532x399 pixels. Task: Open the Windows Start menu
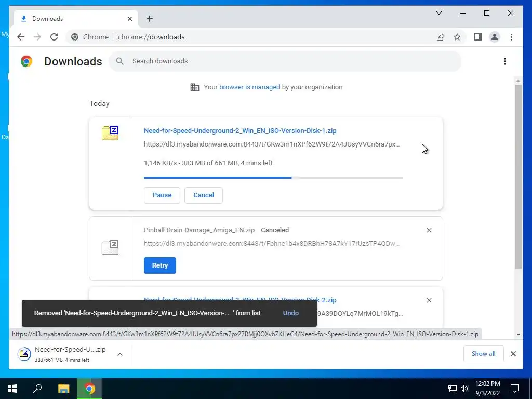point(12,389)
